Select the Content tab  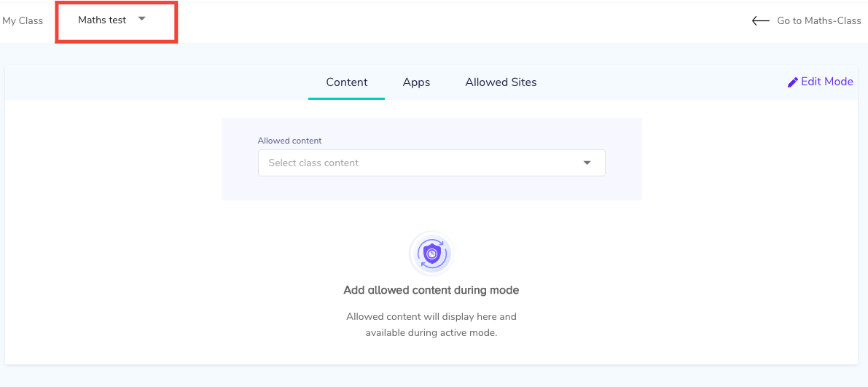pos(346,82)
